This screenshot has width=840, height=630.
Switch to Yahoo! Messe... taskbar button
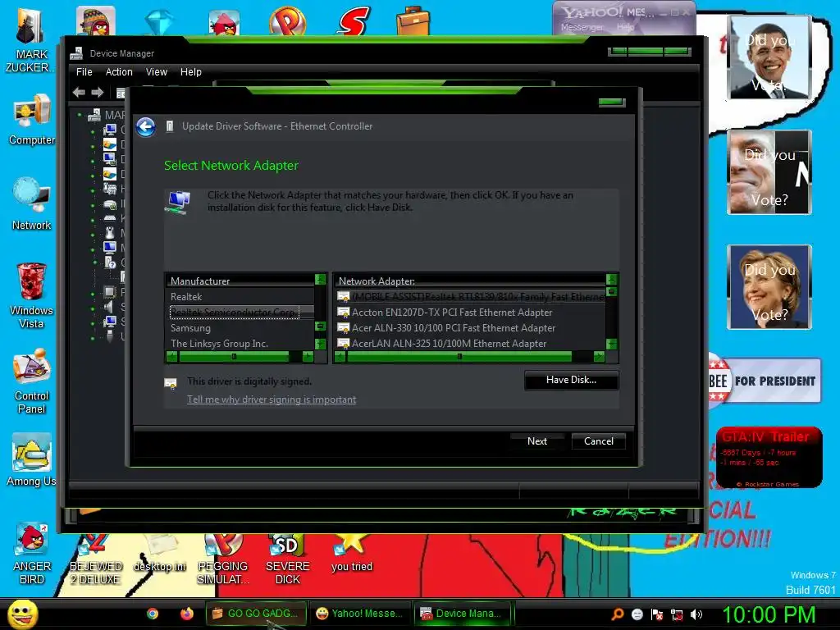361,614
